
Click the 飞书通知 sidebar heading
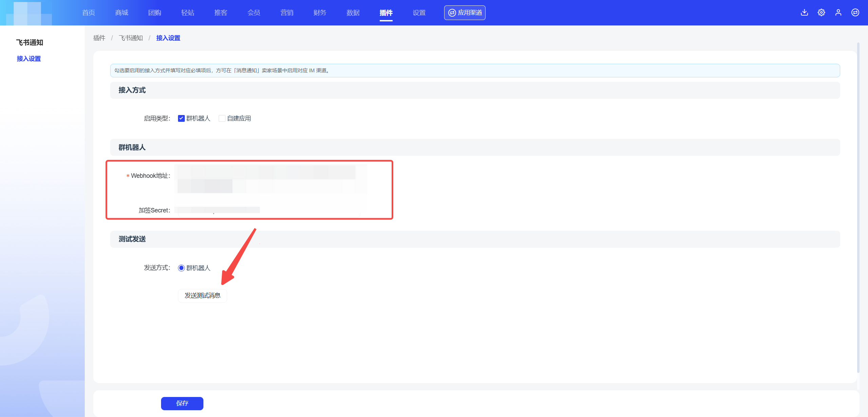pyautogui.click(x=30, y=43)
